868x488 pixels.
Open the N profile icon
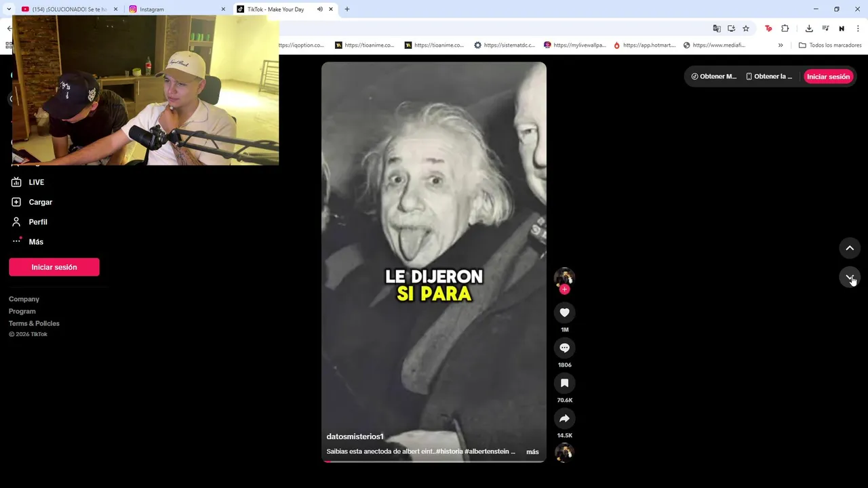[x=842, y=28]
